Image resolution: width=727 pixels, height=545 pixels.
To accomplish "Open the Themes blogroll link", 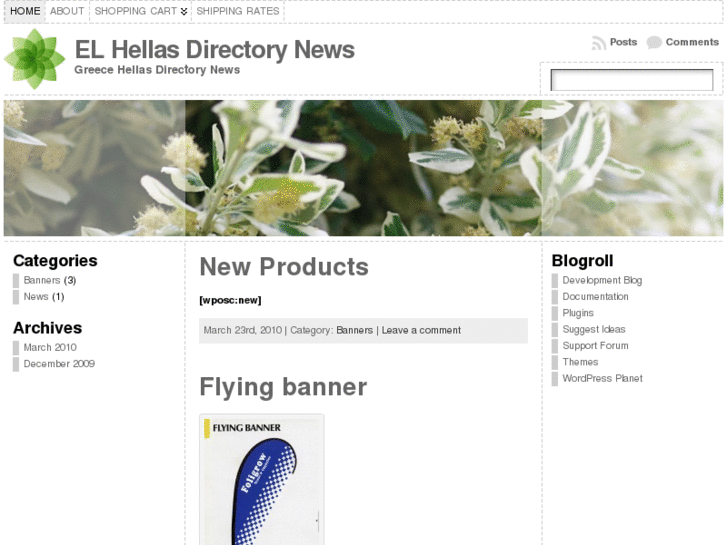I will pyautogui.click(x=580, y=362).
